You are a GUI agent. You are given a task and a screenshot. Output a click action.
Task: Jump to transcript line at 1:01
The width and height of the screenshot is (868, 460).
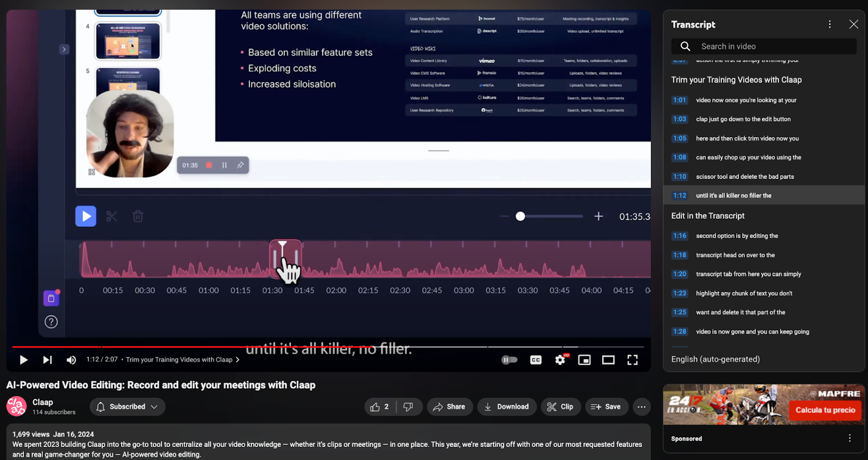(x=764, y=100)
